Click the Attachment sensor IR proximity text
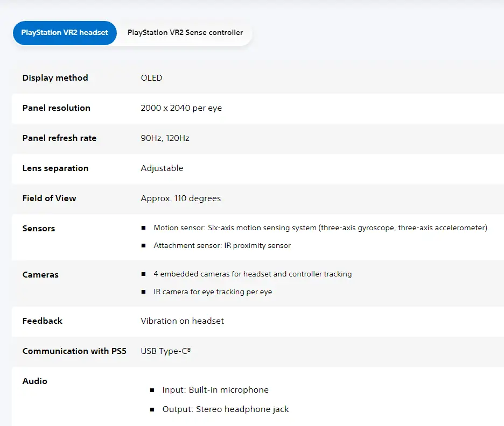 pyautogui.click(x=222, y=245)
